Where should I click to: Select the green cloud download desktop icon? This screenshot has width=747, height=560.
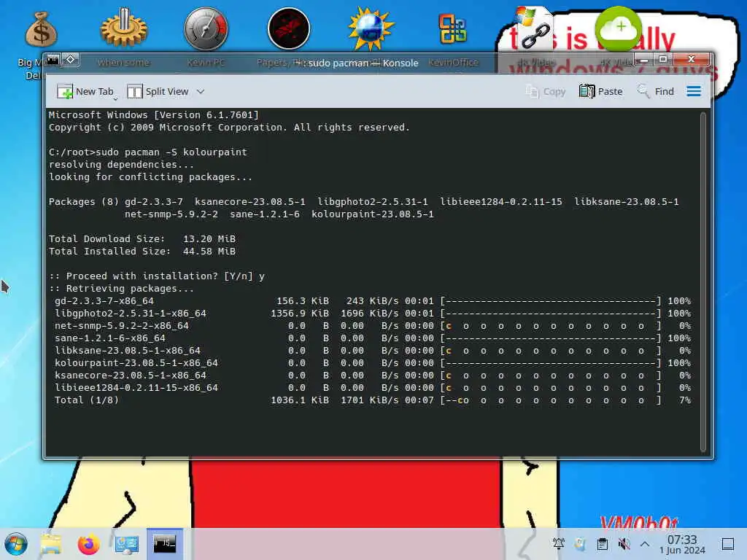click(619, 28)
